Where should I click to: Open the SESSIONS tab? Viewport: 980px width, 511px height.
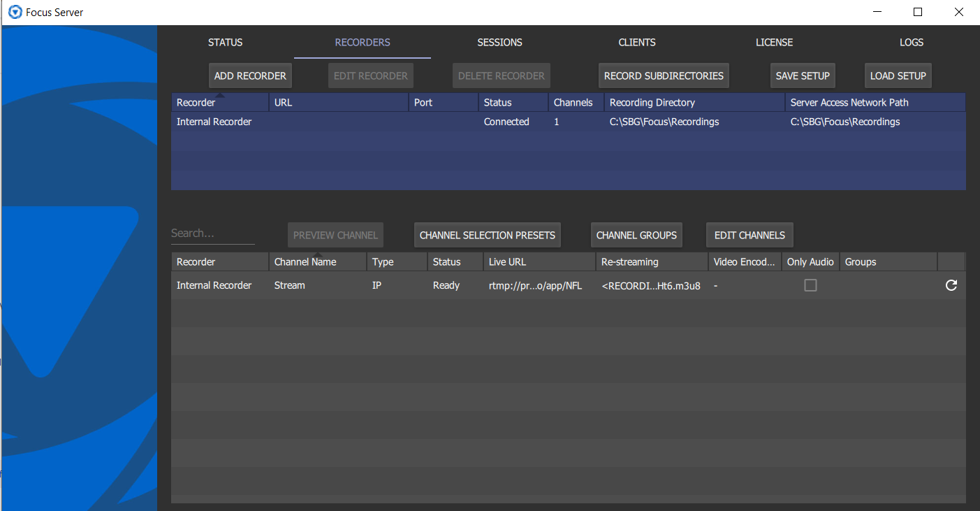pyautogui.click(x=499, y=43)
